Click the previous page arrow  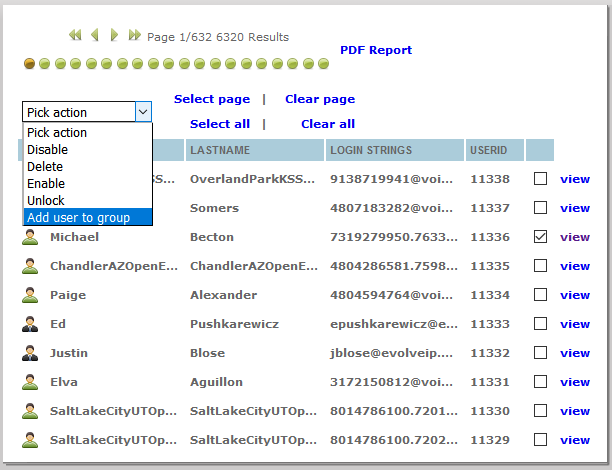pyautogui.click(x=95, y=35)
